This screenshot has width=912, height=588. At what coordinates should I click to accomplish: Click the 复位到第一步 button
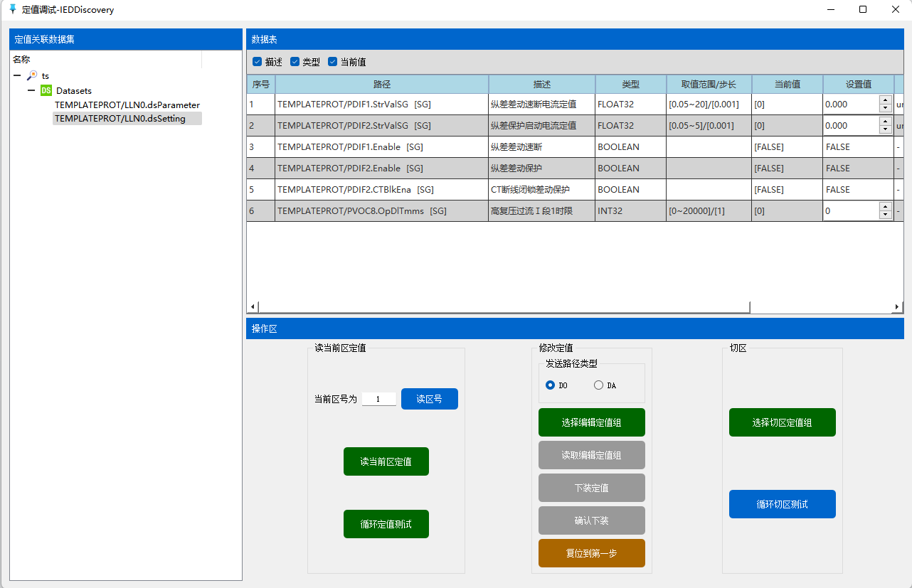(x=591, y=553)
